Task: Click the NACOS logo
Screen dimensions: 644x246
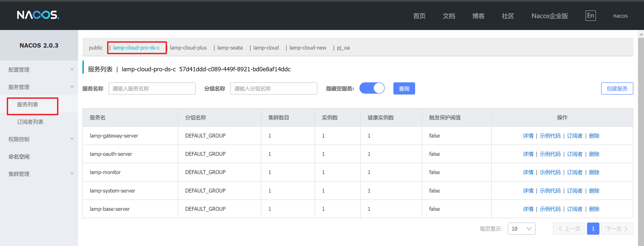Action: click(x=38, y=15)
